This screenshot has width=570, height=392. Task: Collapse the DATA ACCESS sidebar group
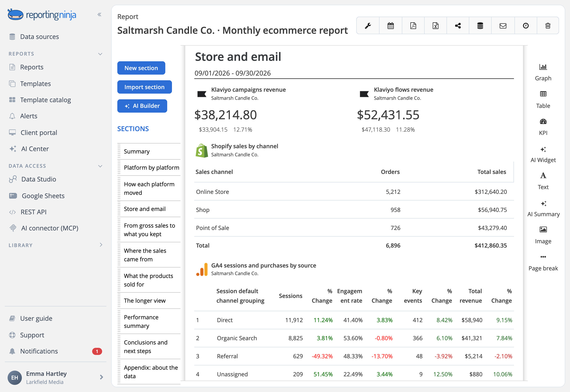point(100,166)
